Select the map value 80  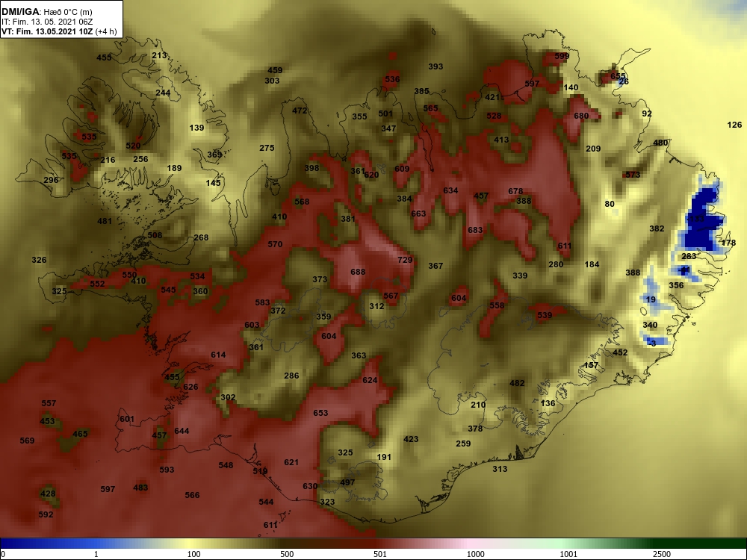click(x=610, y=204)
